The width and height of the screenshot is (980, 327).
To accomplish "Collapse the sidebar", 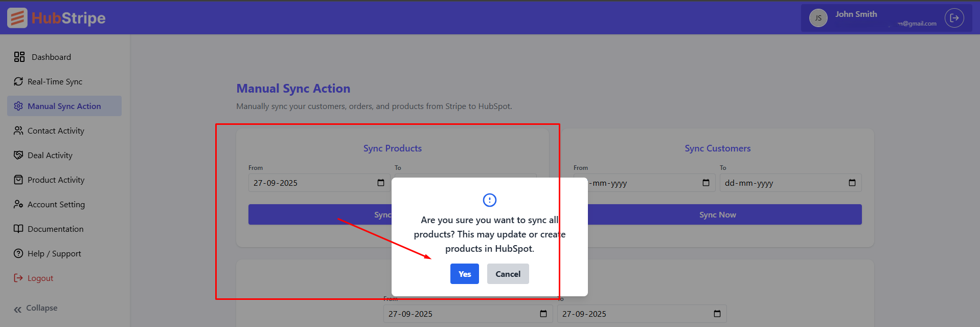I will 36,308.
